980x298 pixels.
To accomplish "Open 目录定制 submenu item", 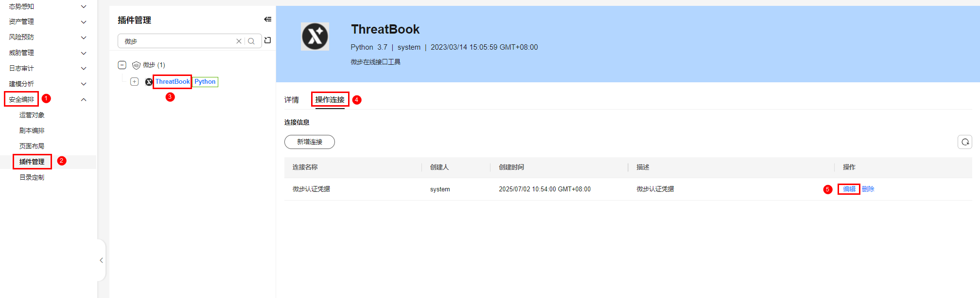I will coord(32,178).
